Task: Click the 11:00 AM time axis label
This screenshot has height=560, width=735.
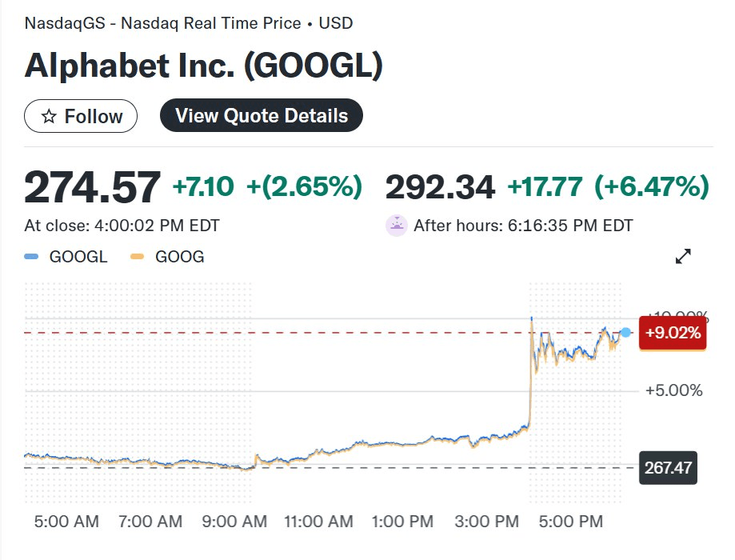Action: click(318, 522)
